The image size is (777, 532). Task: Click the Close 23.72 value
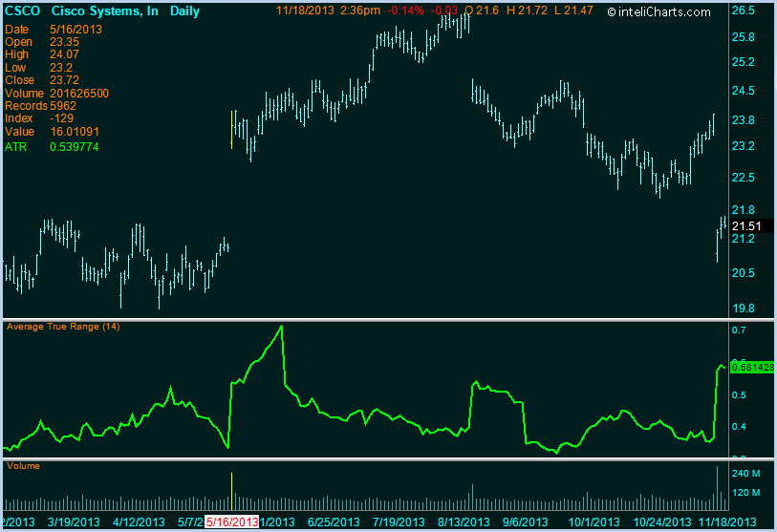coord(64,80)
